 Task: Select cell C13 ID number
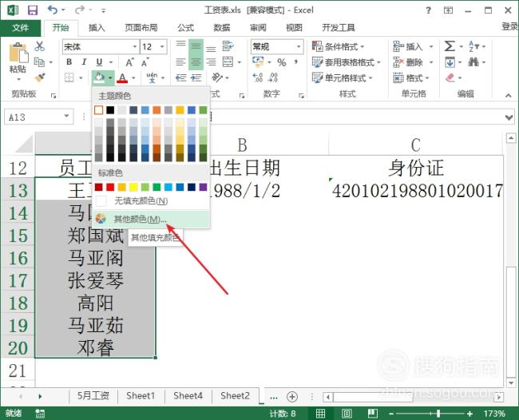point(416,191)
